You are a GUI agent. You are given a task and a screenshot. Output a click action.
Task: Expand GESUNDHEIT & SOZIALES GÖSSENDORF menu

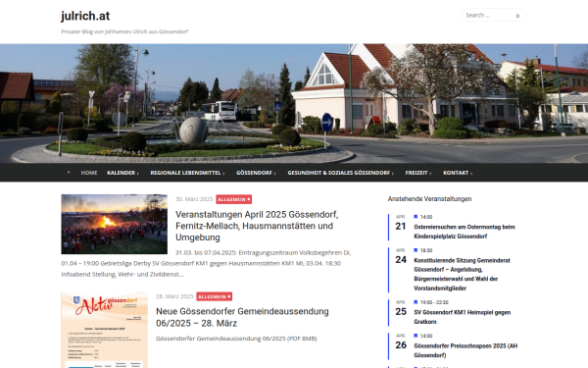tap(340, 173)
